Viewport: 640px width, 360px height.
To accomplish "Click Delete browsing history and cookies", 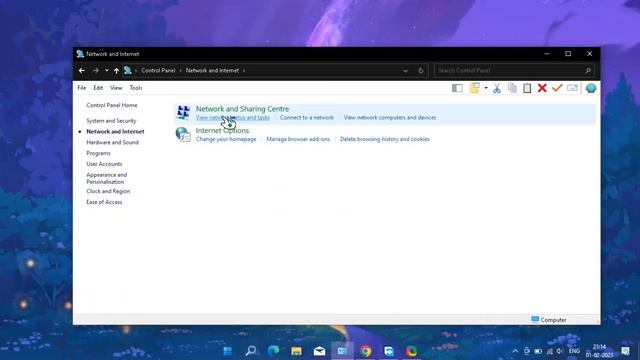I will [x=384, y=139].
